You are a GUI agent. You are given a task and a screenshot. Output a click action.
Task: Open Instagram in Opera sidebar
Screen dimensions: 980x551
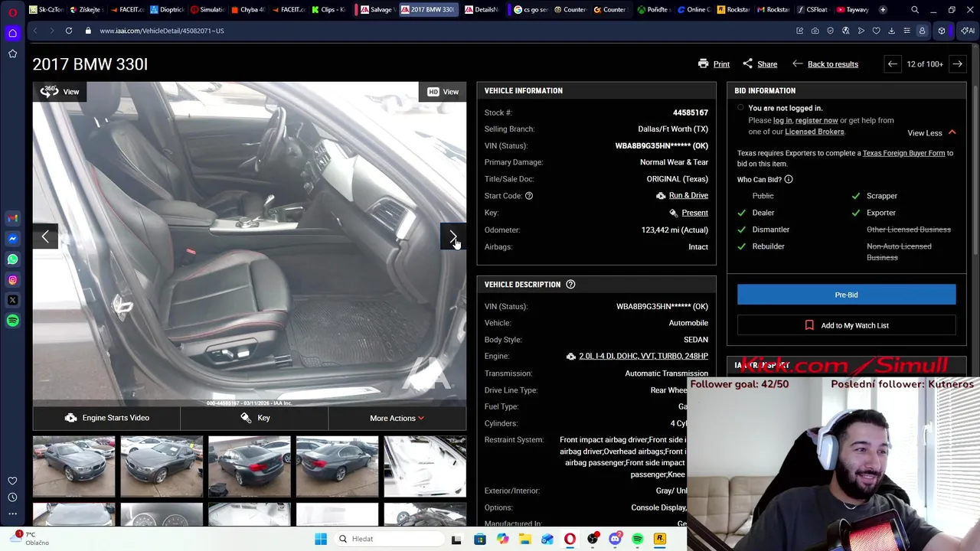12,280
